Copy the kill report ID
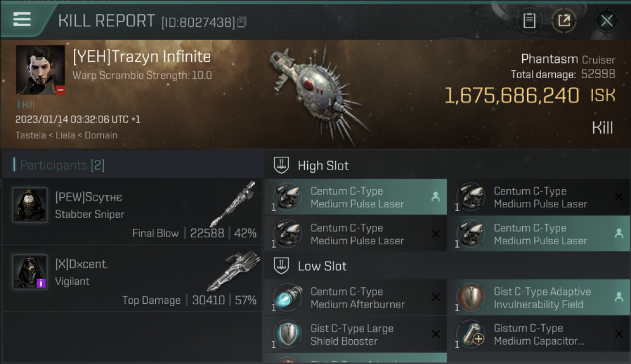Viewport: 631px width, 364px height. coord(242,22)
